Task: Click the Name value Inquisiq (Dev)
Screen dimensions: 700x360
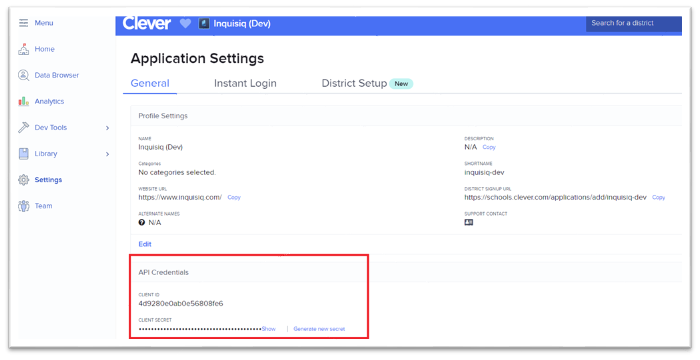Action: point(160,147)
